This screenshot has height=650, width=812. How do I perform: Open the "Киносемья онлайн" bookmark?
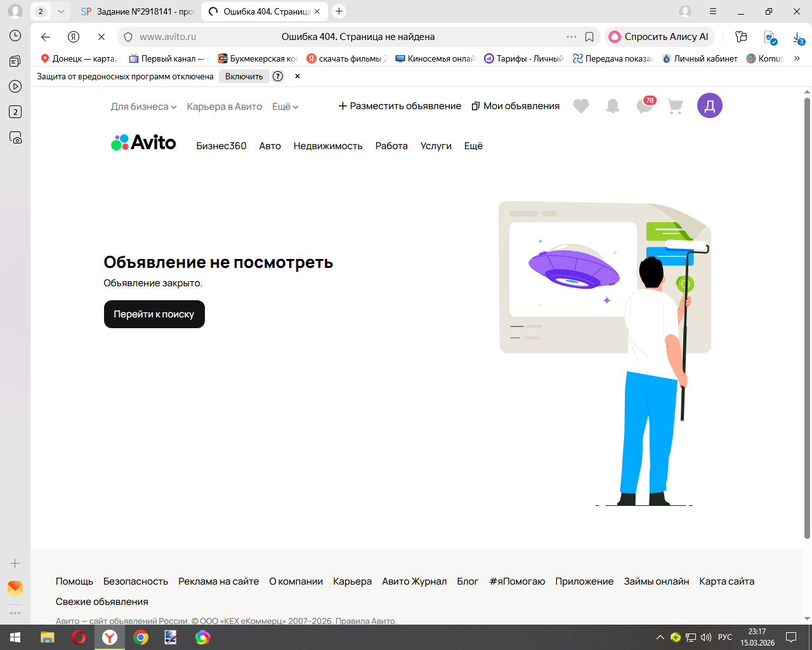[x=435, y=58]
